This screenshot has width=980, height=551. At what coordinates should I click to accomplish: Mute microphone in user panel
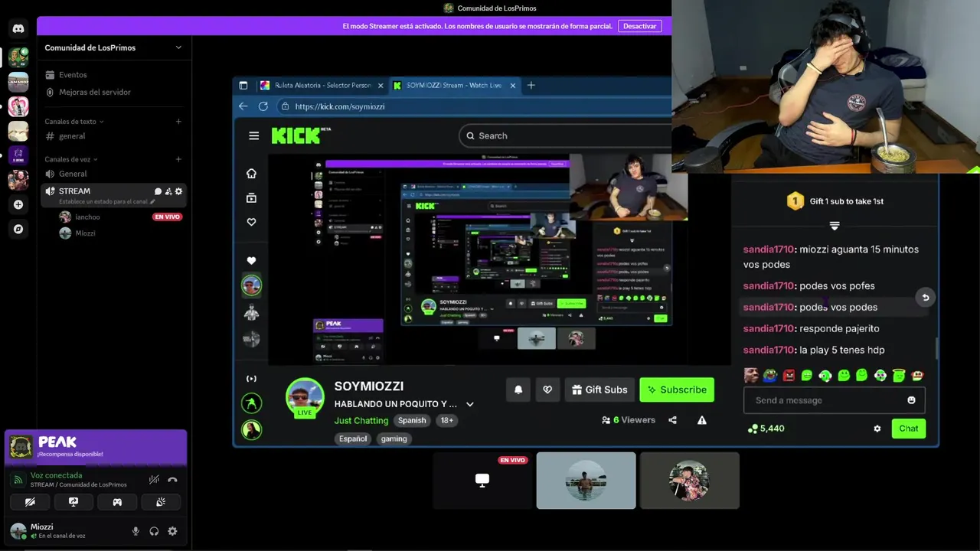click(x=136, y=531)
